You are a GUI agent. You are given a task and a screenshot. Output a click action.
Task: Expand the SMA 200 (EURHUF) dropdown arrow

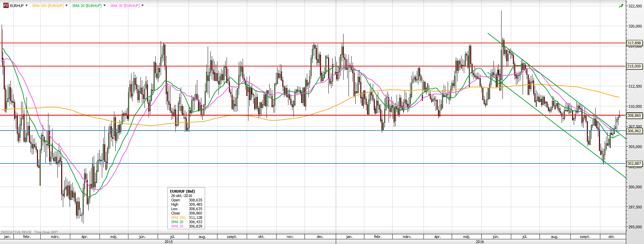point(67,6)
